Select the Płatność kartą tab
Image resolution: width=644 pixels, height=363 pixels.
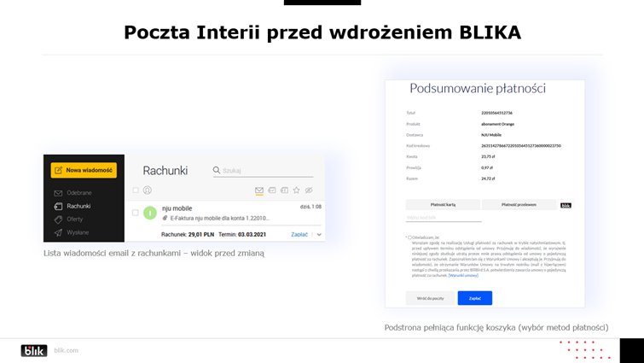tap(443, 204)
